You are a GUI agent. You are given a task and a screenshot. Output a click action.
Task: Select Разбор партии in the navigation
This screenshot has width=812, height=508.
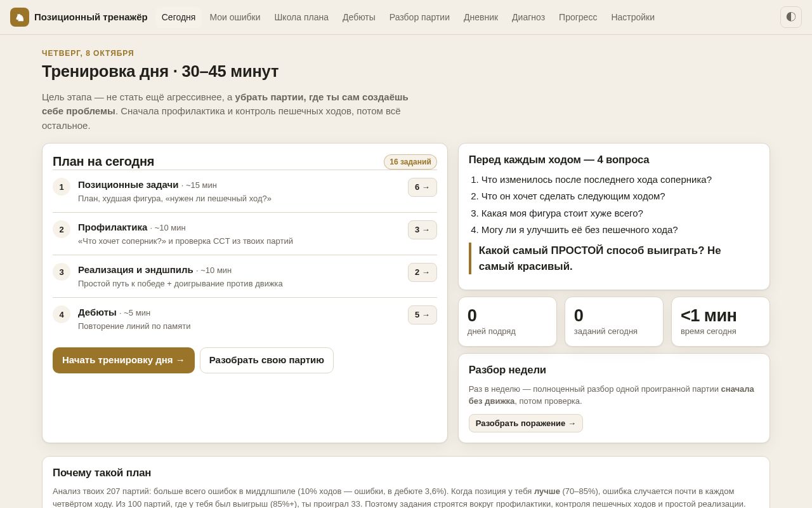(419, 17)
